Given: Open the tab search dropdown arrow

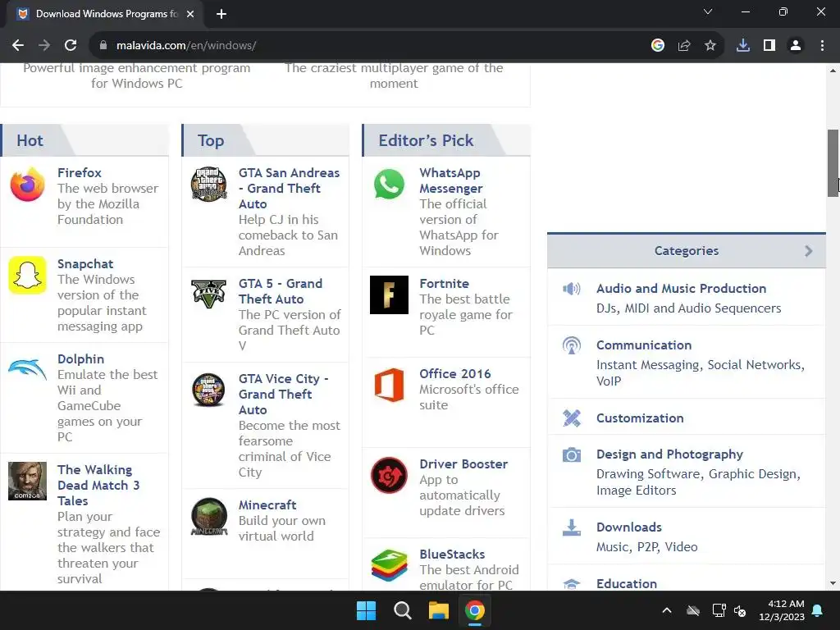Looking at the screenshot, I should tap(708, 12).
